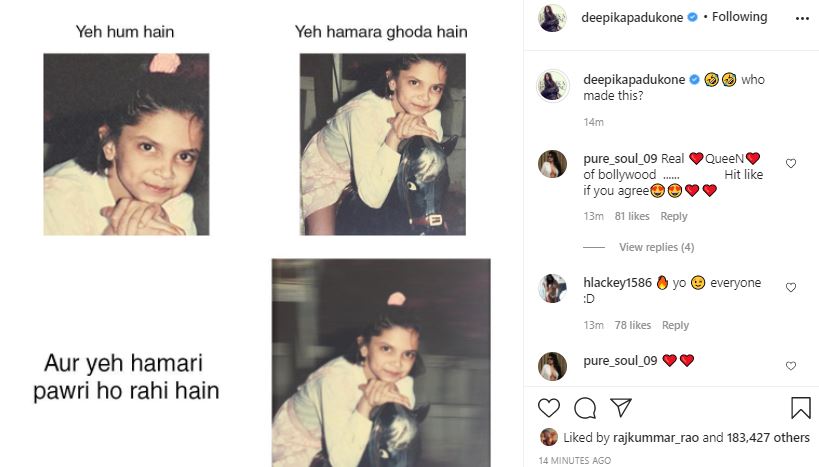Open hlackey1586's profile avatar
This screenshot has width=819, height=467.
tap(553, 288)
